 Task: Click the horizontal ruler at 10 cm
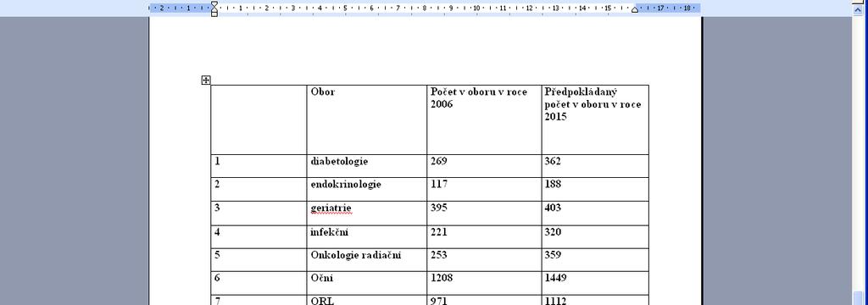coord(476,8)
